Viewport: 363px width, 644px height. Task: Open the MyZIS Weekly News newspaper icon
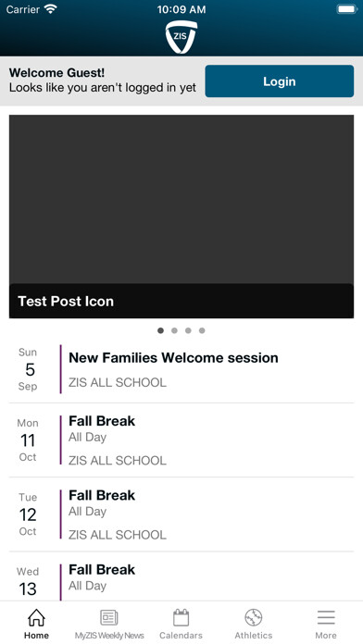109,617
